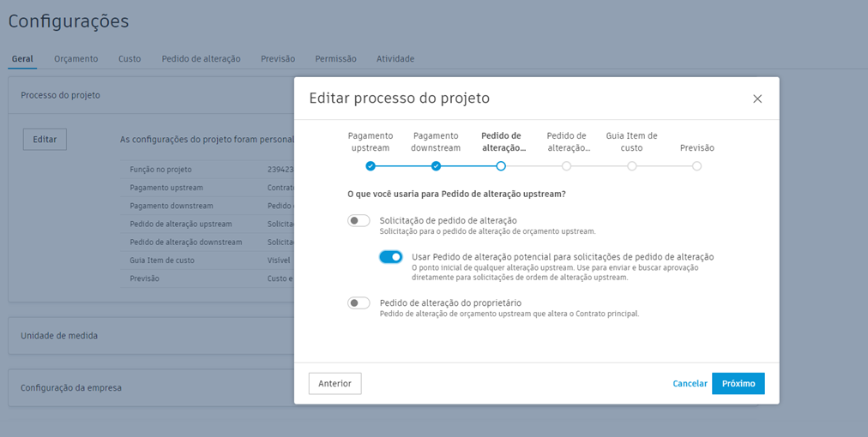Viewport: 868px width, 437px height.
Task: Select current Pedido de alteração step circle
Action: [x=501, y=166]
